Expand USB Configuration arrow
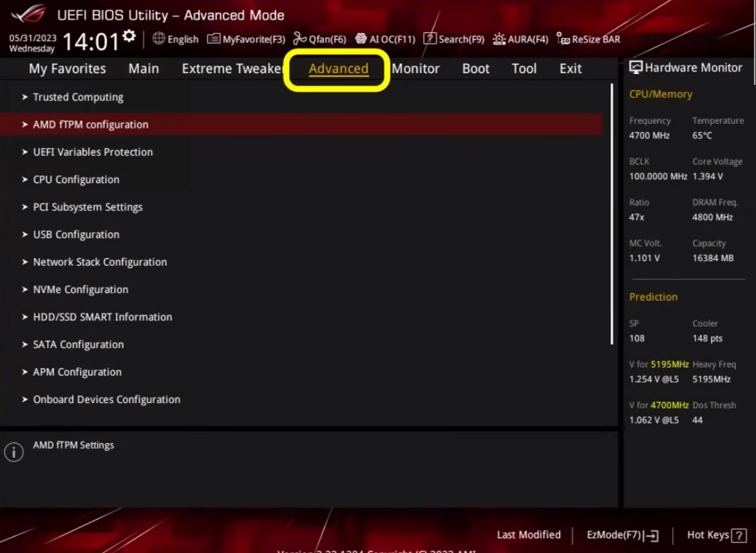The width and height of the screenshot is (756, 553). click(x=25, y=235)
